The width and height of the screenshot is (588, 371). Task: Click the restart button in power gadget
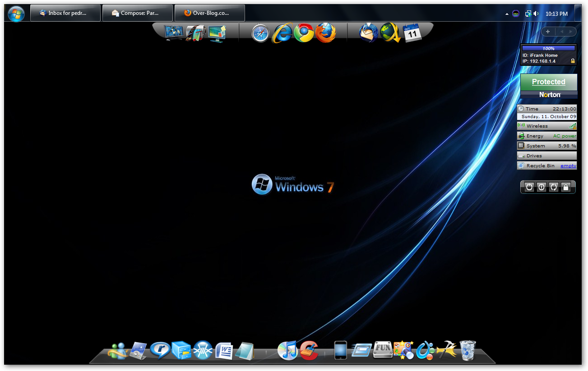554,187
